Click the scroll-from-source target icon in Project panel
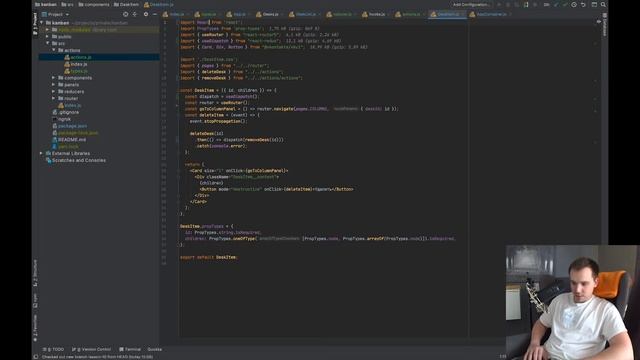Viewport: 640px width, 360px height. (x=125, y=14)
